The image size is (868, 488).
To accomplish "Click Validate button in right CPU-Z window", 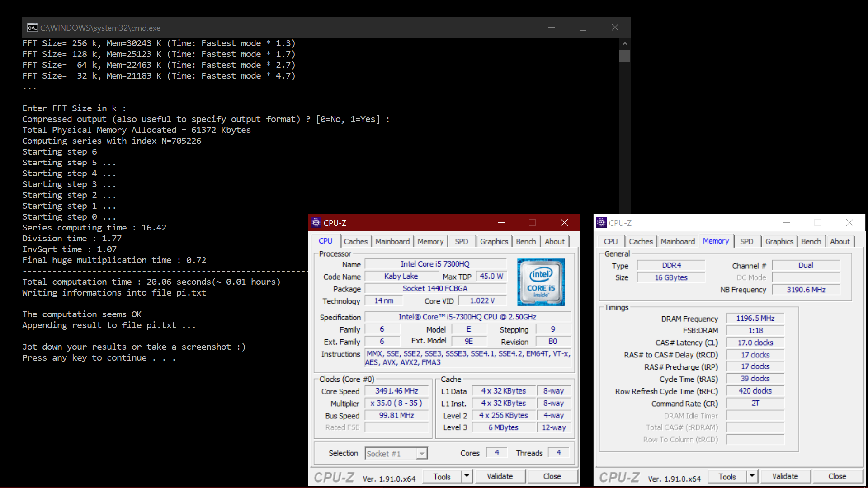I will click(x=785, y=476).
